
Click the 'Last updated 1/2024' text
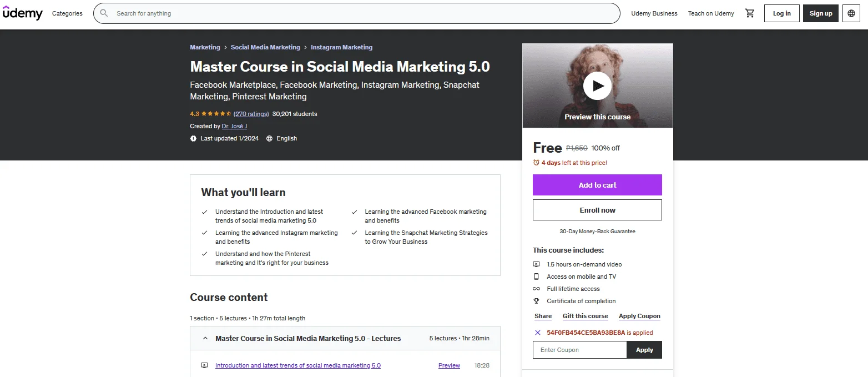229,138
